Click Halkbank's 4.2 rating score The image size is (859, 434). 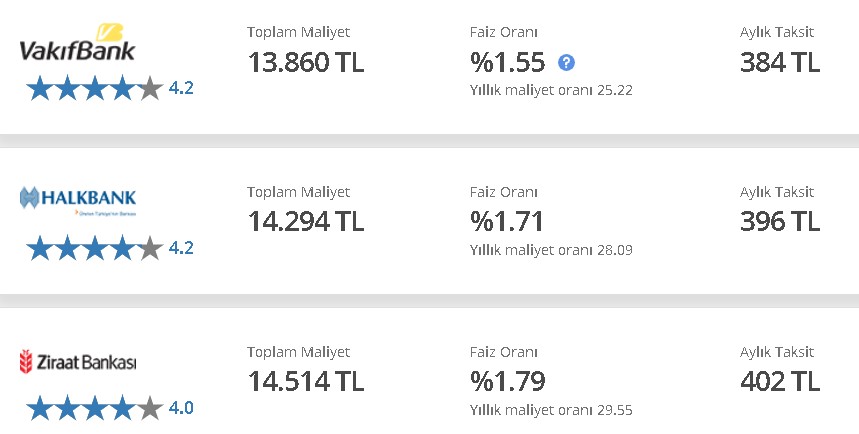pos(181,248)
